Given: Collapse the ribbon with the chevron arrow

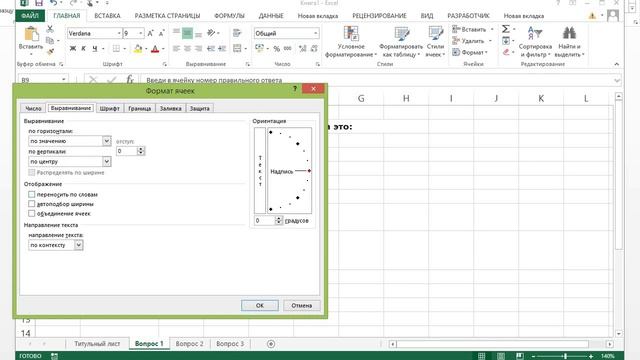Looking at the screenshot, I should click(x=616, y=64).
